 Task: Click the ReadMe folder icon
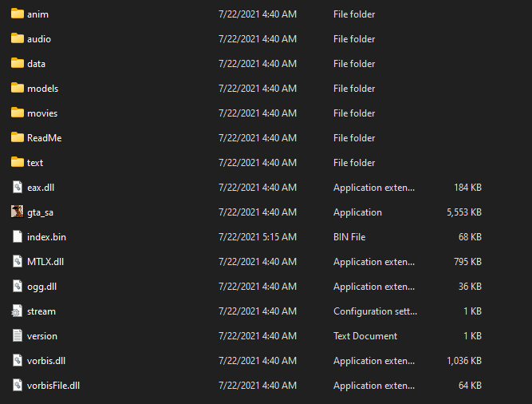point(18,137)
